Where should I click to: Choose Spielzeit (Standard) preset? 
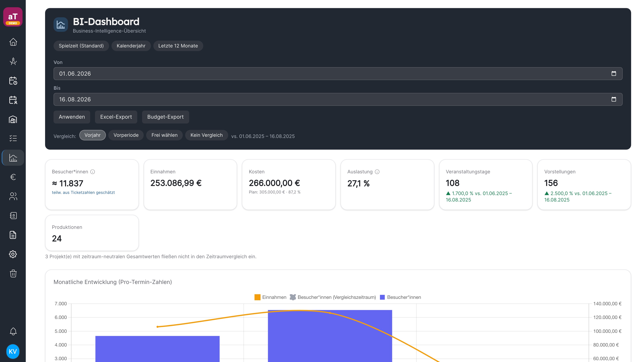tap(81, 46)
